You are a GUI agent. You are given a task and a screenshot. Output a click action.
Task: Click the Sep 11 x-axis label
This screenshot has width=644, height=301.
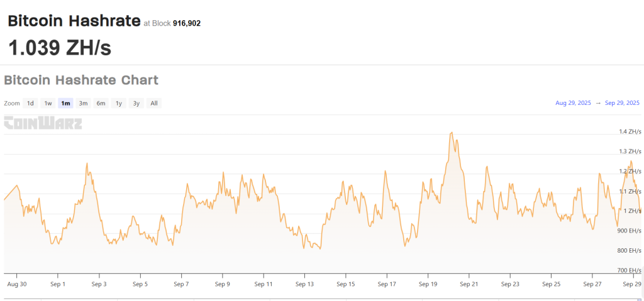[264, 284]
